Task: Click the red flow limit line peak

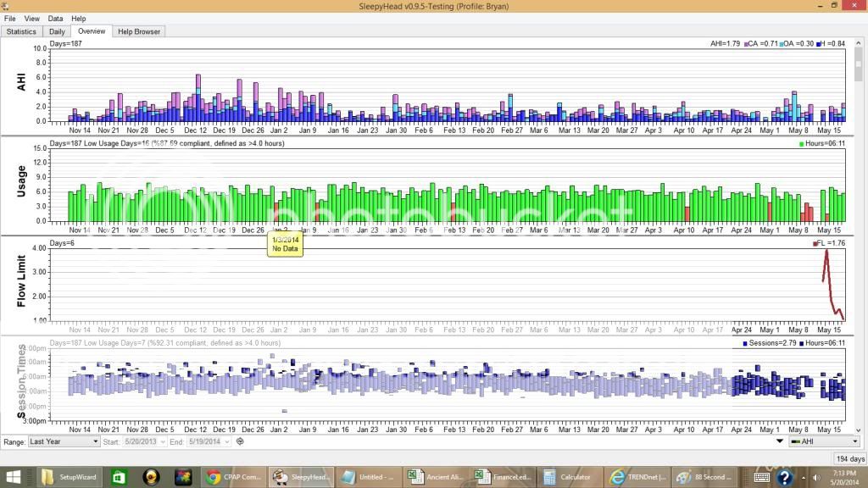Action: coord(826,251)
